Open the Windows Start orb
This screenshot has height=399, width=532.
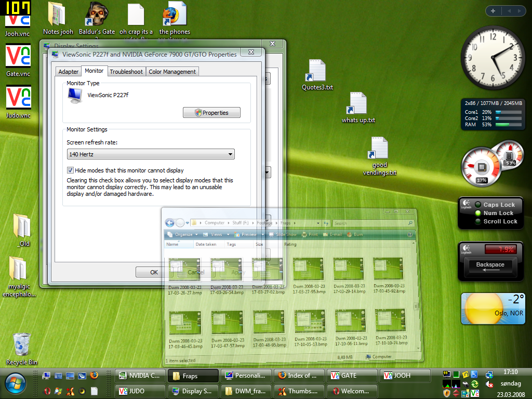click(x=15, y=384)
